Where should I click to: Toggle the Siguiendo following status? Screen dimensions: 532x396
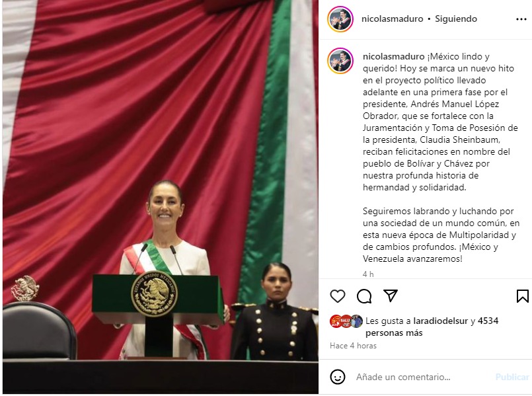(455, 19)
